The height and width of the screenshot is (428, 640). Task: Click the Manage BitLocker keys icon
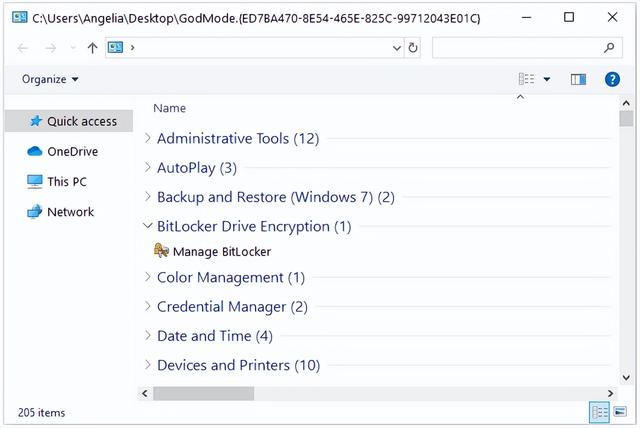[x=161, y=251]
